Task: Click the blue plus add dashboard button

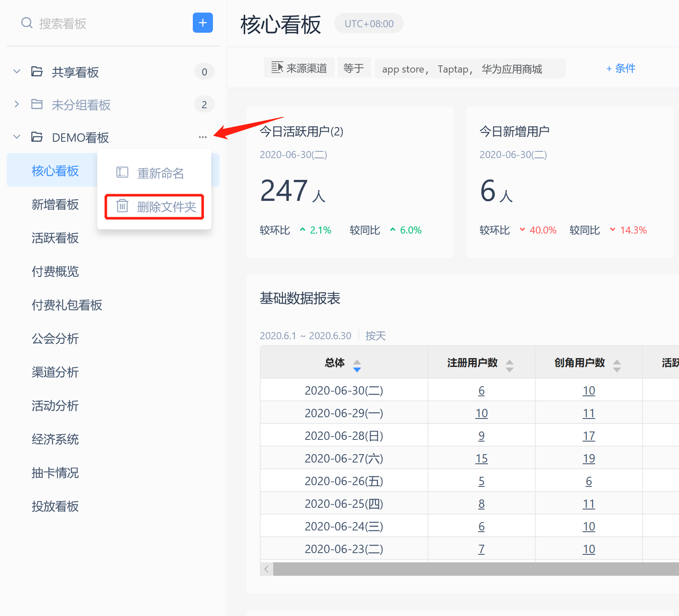Action: pos(202,23)
